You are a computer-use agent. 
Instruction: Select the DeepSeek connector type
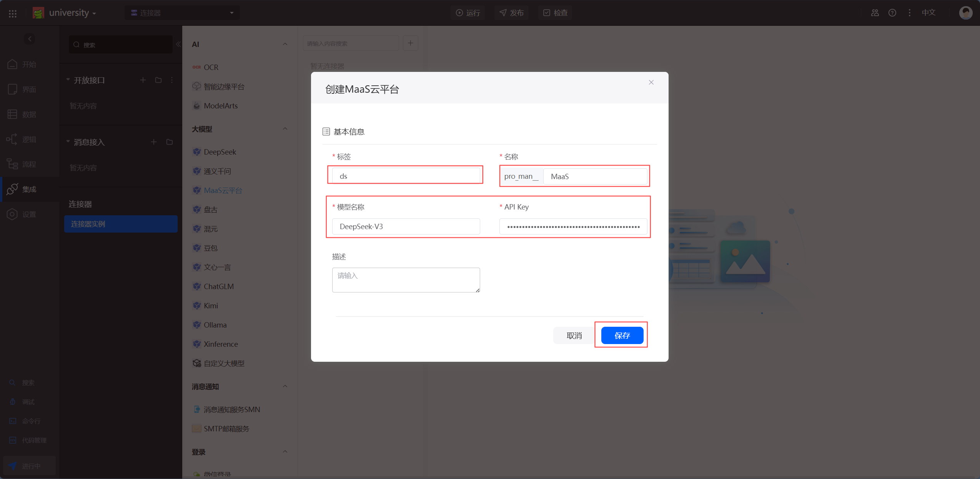(x=220, y=152)
